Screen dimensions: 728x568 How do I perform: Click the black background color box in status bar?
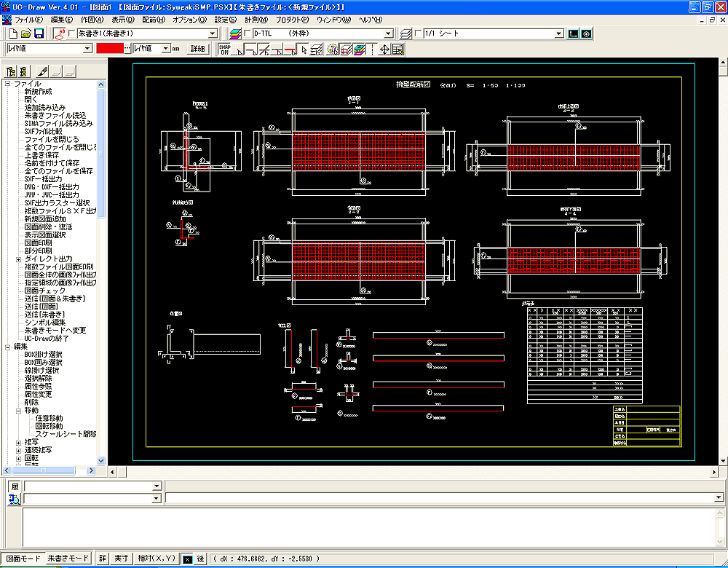point(186,559)
